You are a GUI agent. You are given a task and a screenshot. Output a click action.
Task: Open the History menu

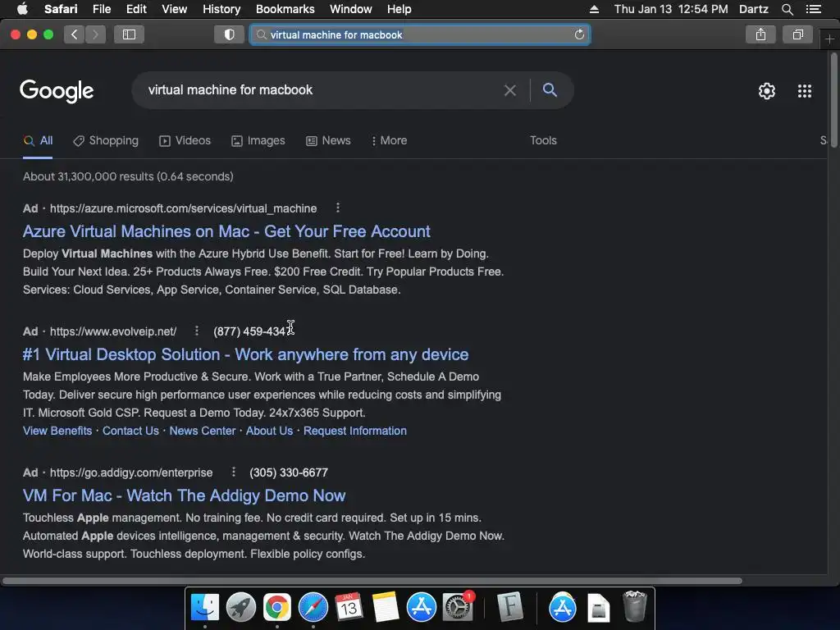point(221,9)
